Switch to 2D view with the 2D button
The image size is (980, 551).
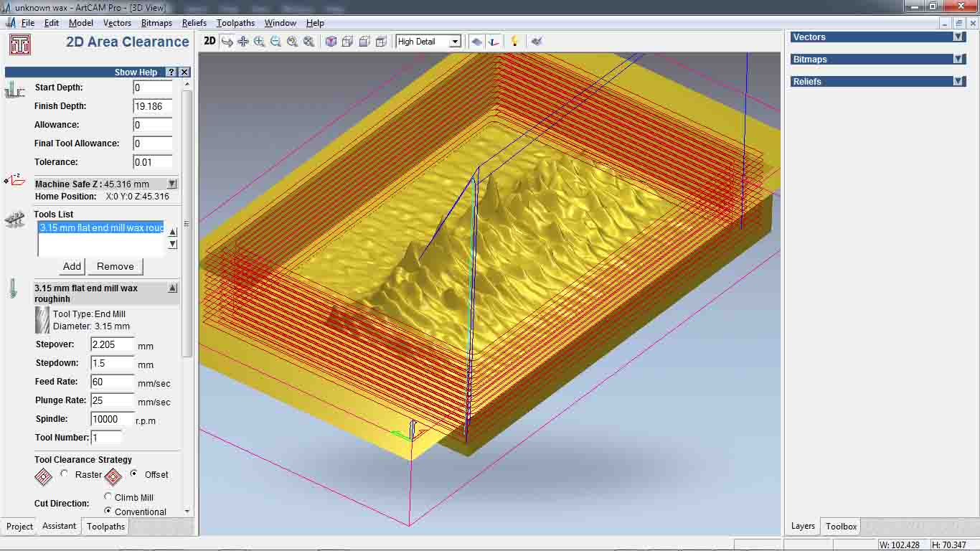[x=209, y=42]
